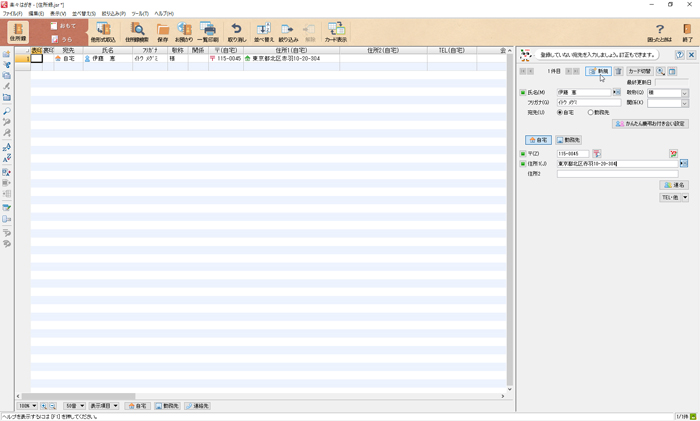
Task: Click the 連名 button
Action: click(x=674, y=185)
